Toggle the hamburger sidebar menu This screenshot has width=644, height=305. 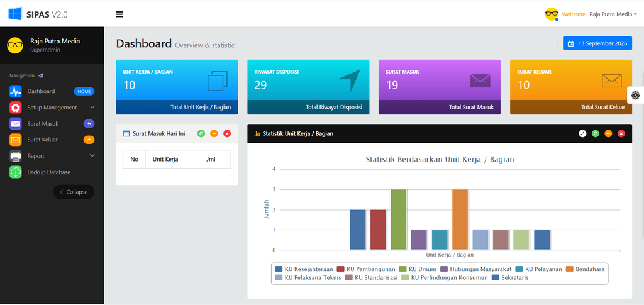pos(119,14)
